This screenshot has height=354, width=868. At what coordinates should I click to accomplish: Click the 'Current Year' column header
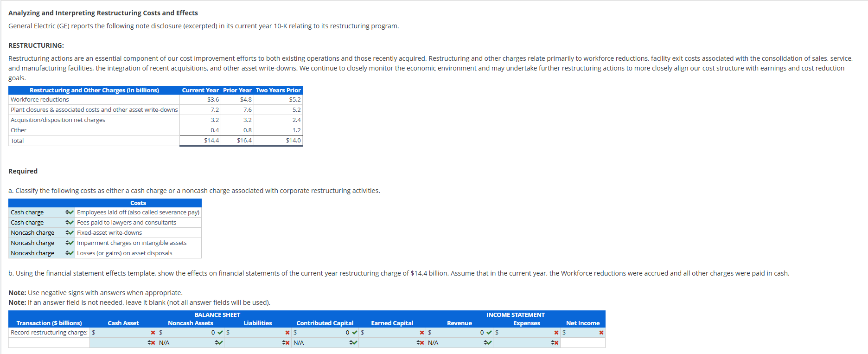200,90
